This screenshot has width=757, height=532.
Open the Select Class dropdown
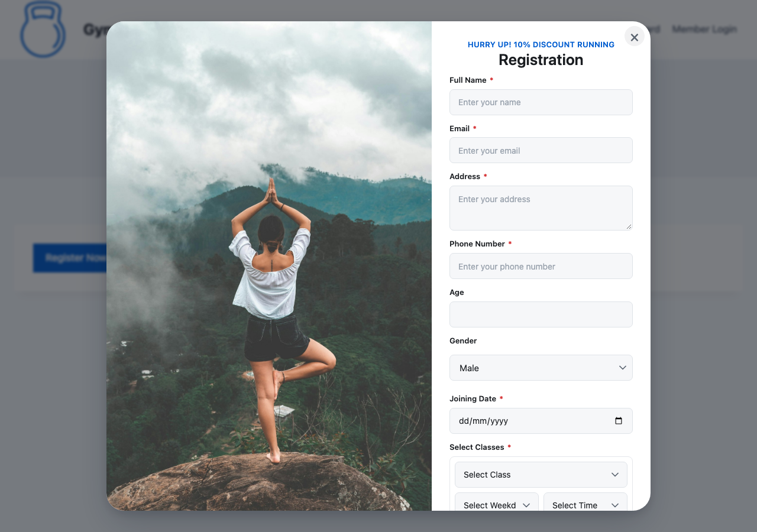pos(541,475)
